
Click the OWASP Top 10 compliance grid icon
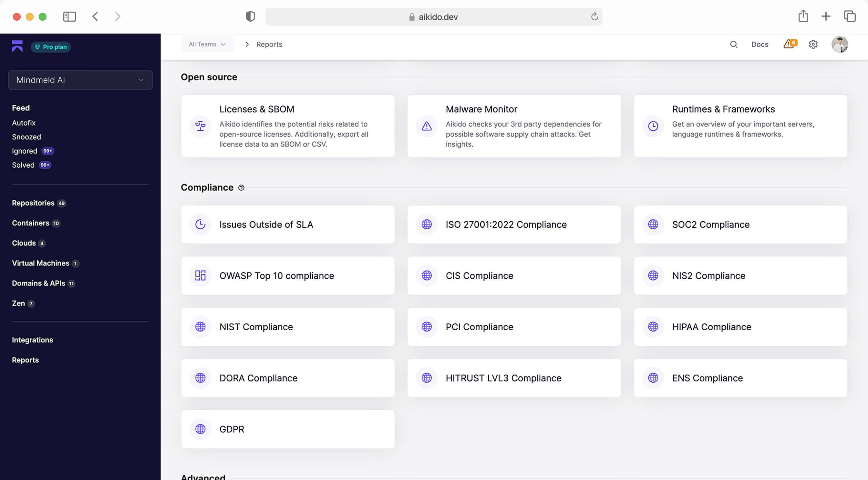[x=200, y=275]
